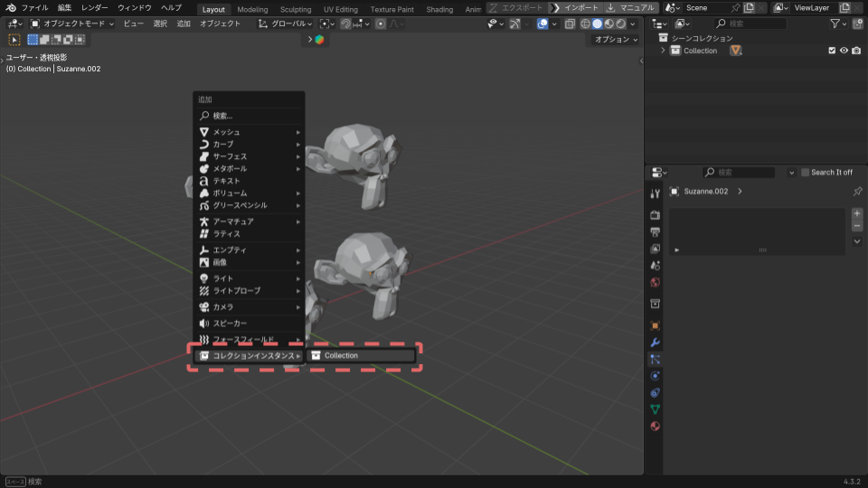This screenshot has width=868, height=488.
Task: Open the outliner filter funnel icon
Action: (835, 23)
